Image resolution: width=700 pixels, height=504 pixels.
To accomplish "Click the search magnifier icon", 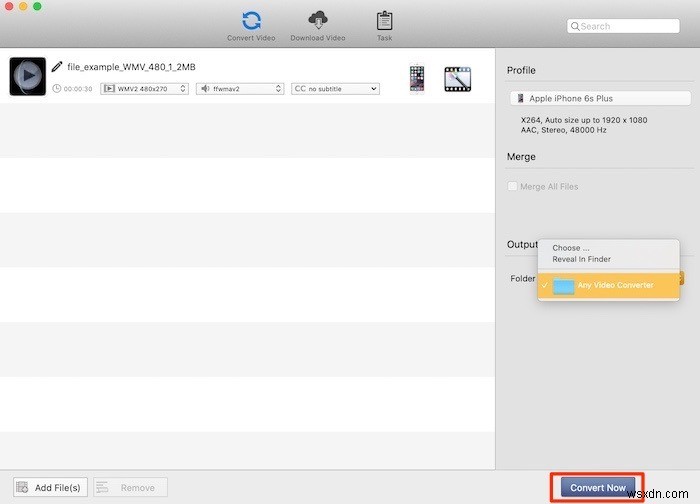I will click(575, 26).
